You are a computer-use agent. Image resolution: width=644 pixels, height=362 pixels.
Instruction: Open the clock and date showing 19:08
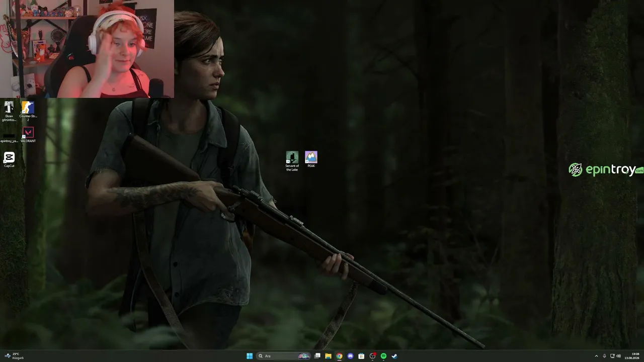point(632,356)
